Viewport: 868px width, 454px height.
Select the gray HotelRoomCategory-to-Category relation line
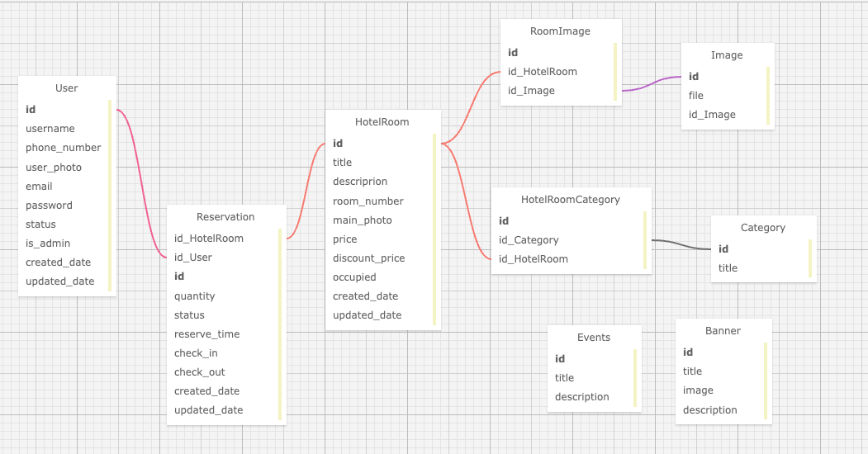pyautogui.click(x=681, y=244)
